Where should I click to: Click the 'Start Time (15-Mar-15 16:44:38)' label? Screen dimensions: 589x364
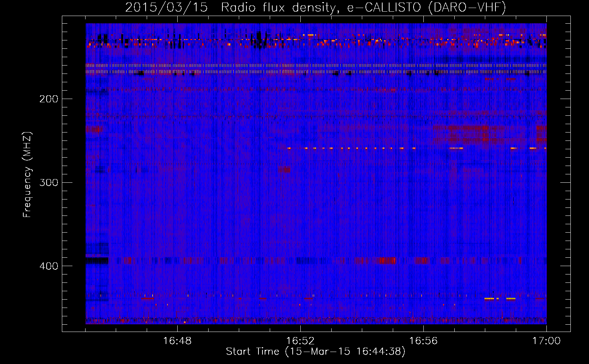pos(316,352)
